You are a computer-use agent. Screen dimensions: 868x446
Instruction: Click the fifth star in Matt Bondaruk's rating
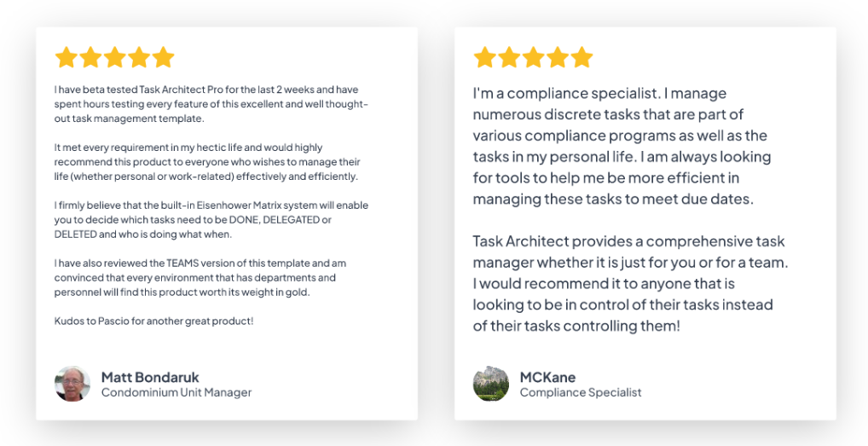(164, 57)
